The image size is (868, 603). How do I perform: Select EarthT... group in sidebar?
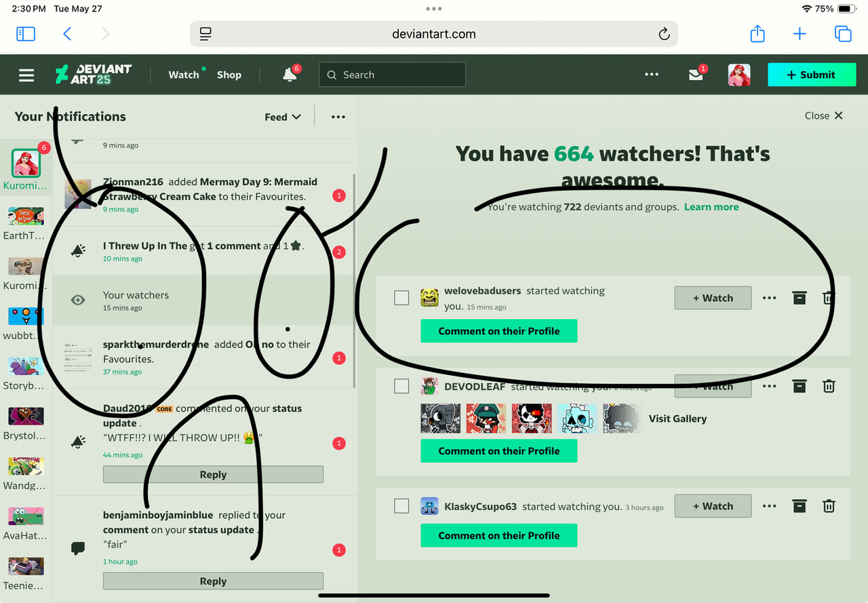26,225
